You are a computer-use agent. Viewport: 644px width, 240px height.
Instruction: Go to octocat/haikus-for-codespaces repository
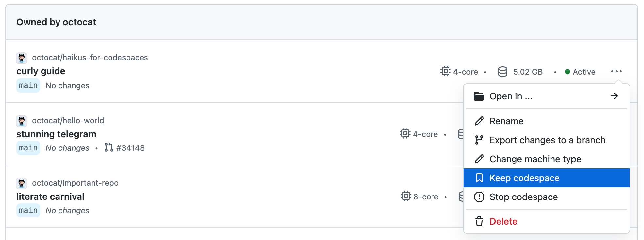pos(90,58)
